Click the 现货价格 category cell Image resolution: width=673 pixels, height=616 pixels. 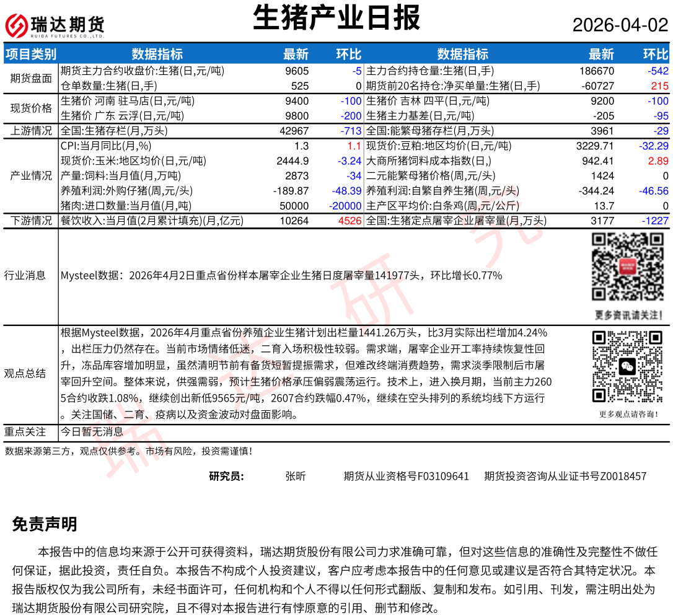pyautogui.click(x=31, y=108)
